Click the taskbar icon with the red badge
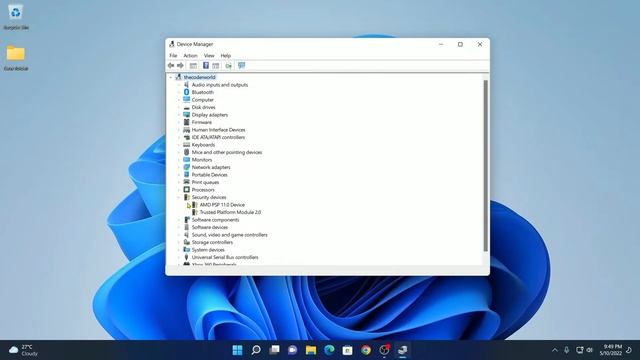Image resolution: width=640 pixels, height=360 pixels. 384,350
